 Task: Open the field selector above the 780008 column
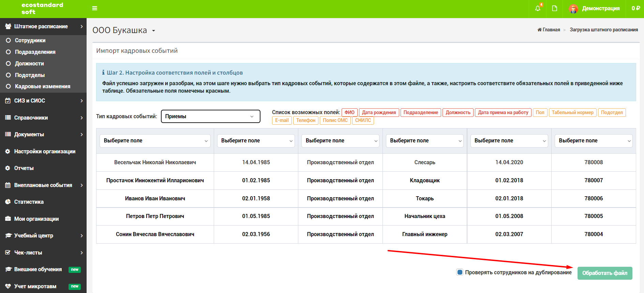594,141
